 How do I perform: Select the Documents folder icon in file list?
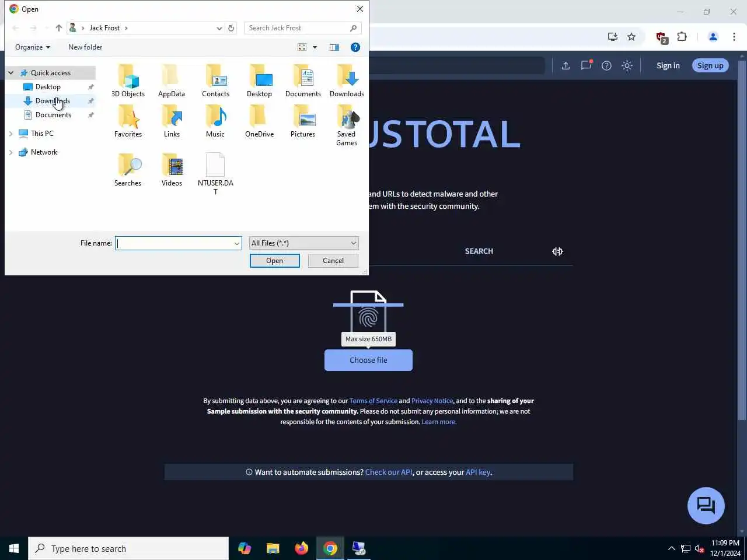coord(303,80)
